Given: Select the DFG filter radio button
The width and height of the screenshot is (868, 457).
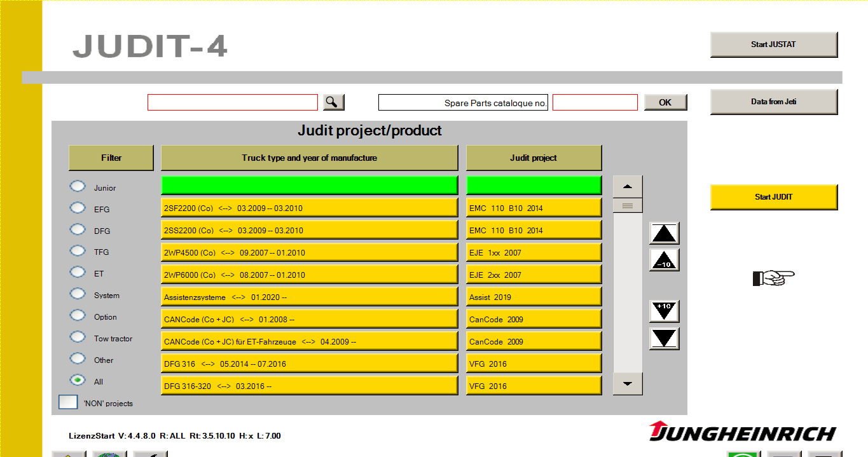Looking at the screenshot, I should click(78, 229).
